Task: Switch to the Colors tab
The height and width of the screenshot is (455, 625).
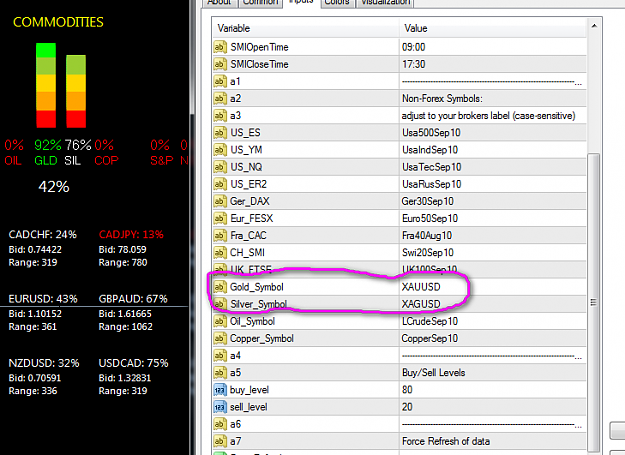Action: point(337,2)
